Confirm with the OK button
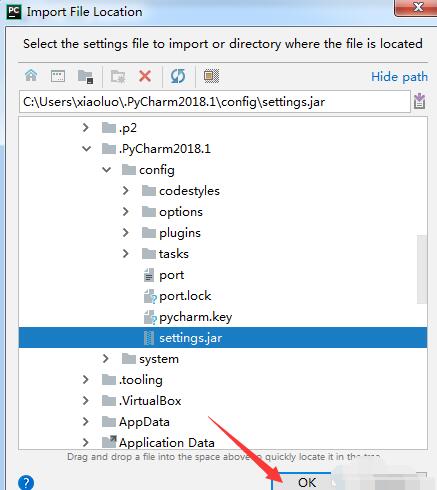Screen dimensions: 437x490 307,482
